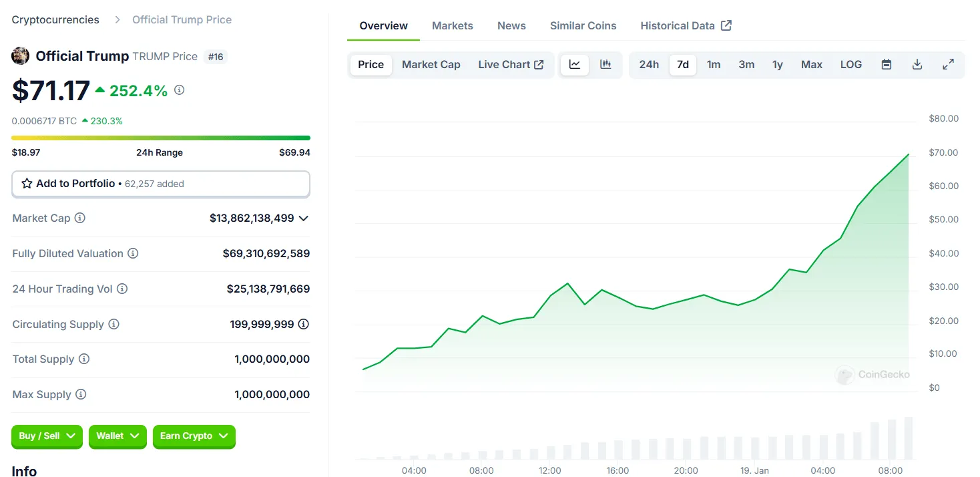
Task: Open the Historical Data external link
Action: click(686, 26)
